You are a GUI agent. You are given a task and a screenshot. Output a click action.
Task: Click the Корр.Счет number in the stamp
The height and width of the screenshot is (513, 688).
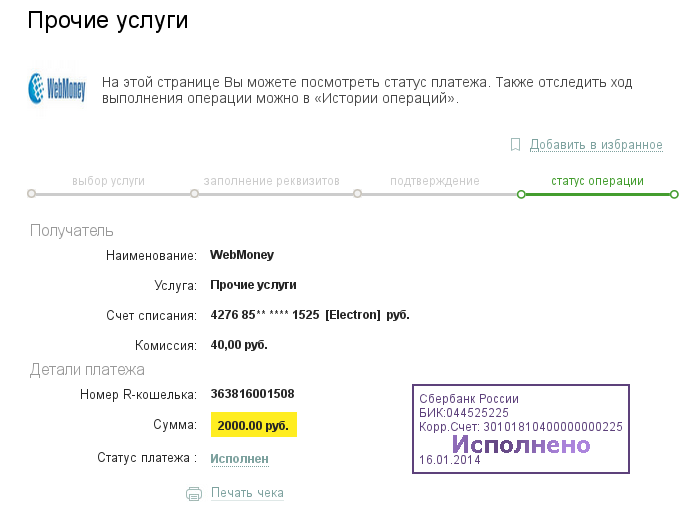point(553,427)
